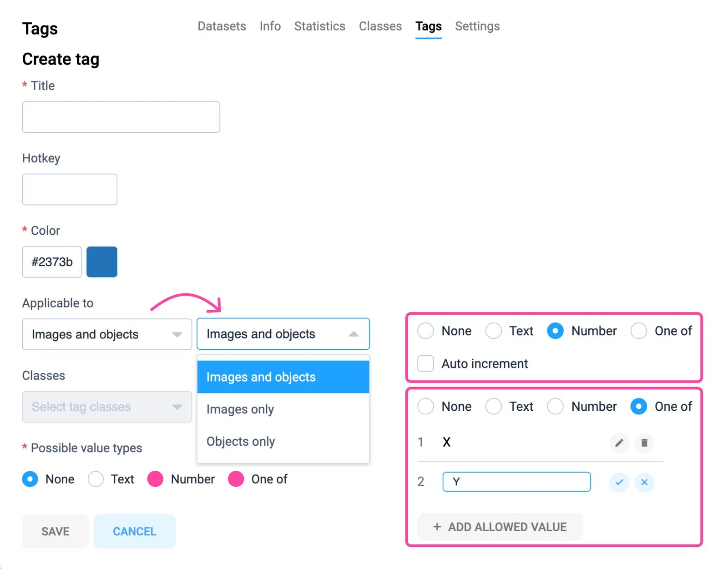The height and width of the screenshot is (569, 728).
Task: Choose Objects only from the dropdown list
Action: pos(240,441)
